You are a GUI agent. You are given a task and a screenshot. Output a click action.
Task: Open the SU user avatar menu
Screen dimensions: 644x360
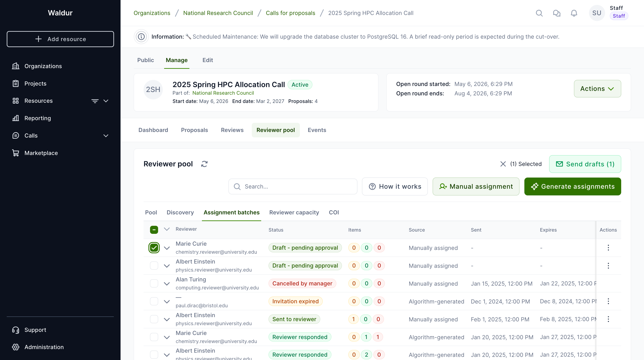click(x=597, y=13)
